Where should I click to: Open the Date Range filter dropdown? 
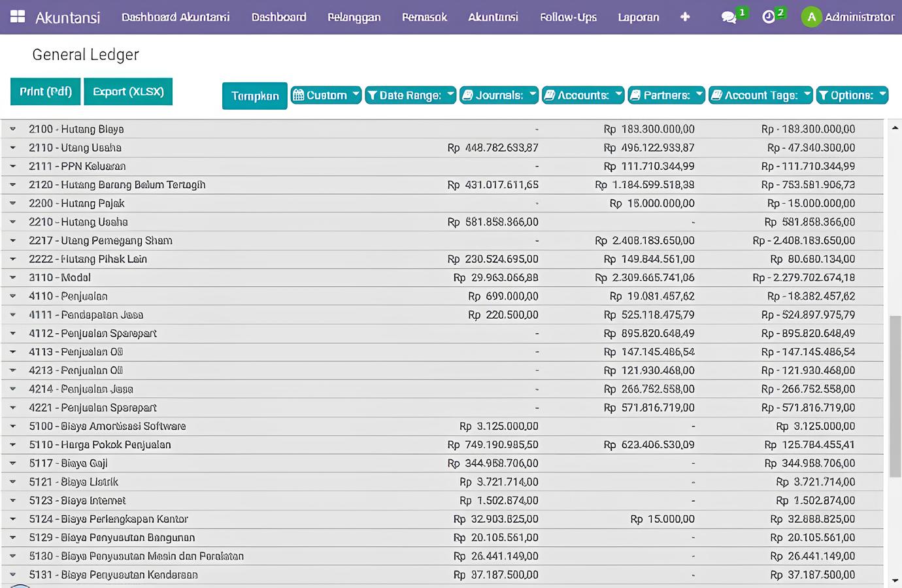[x=410, y=95]
